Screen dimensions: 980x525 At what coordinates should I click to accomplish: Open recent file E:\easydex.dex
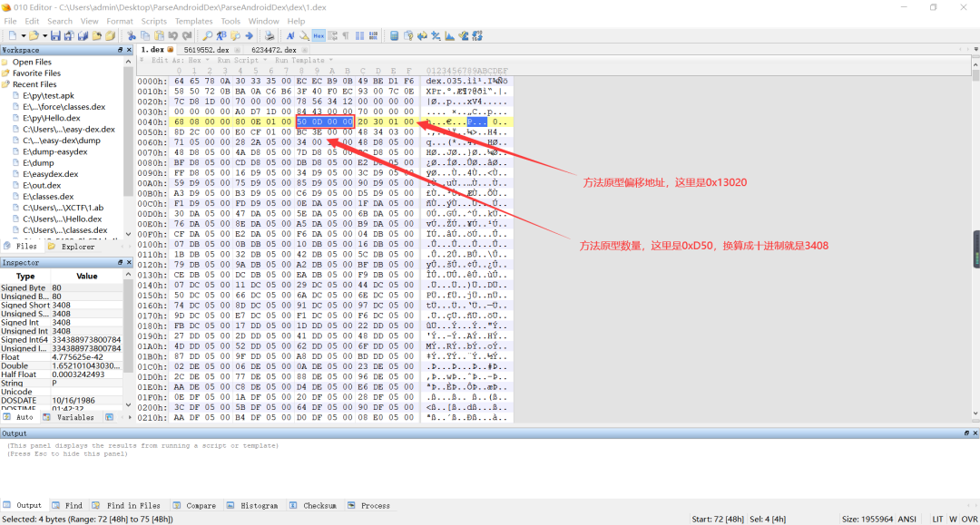coord(51,174)
